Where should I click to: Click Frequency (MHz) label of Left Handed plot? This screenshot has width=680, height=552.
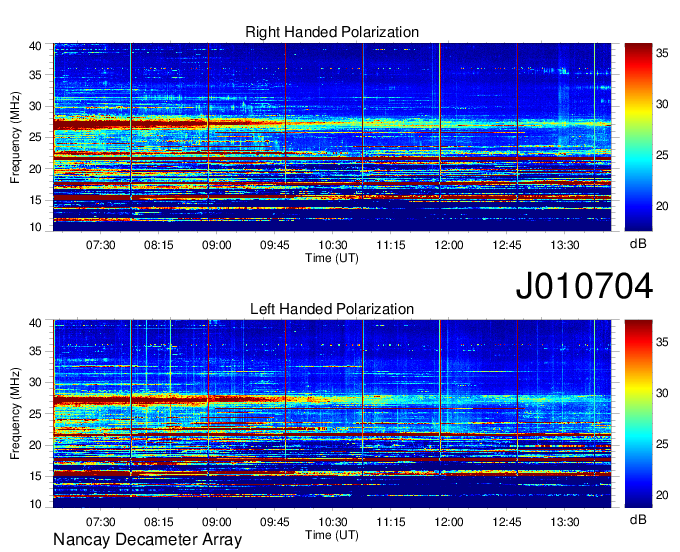pos(15,414)
